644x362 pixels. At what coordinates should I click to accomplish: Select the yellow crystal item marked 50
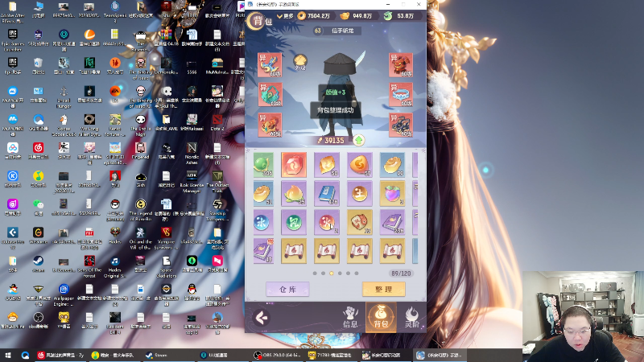(327, 165)
